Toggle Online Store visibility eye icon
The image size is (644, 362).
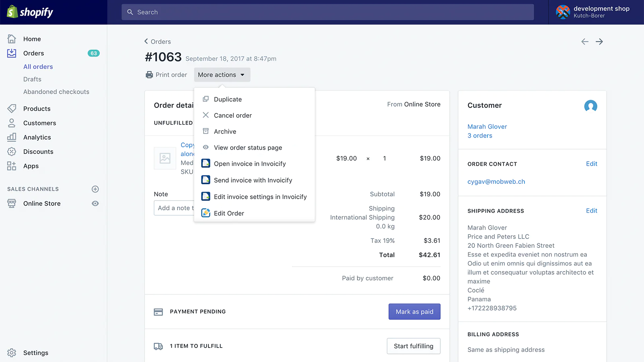(95, 204)
